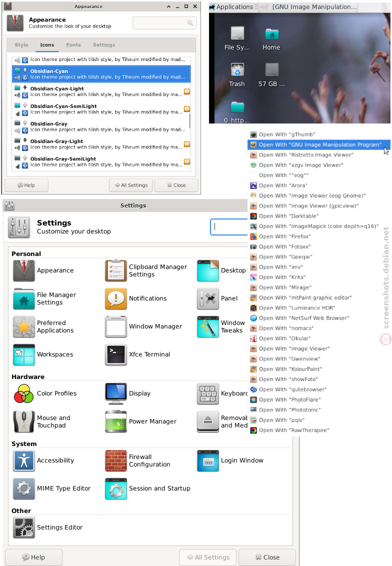
Task: Click the Settings window search field
Action: coord(229,226)
